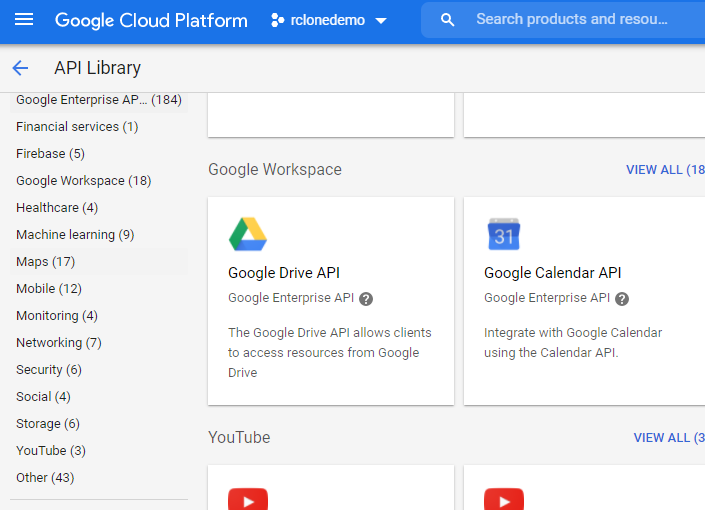Open the hamburger navigation menu
This screenshot has width=705, height=510.
(24, 20)
